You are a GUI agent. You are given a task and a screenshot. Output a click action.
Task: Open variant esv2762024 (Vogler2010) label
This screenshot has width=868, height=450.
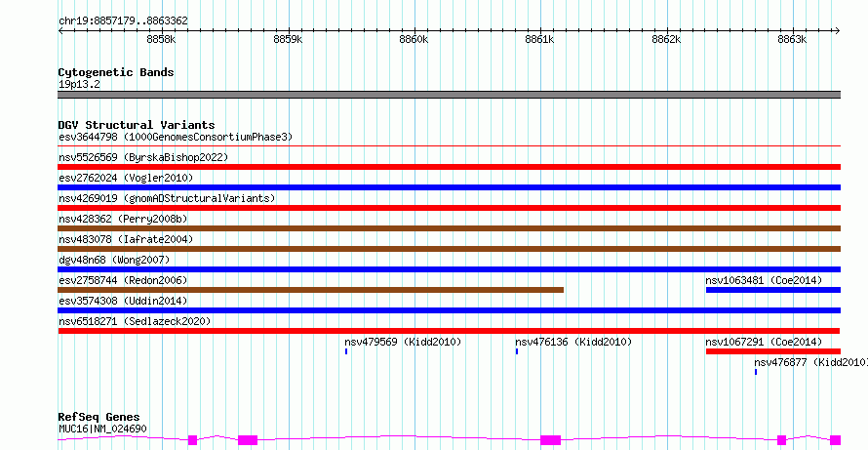[126, 178]
